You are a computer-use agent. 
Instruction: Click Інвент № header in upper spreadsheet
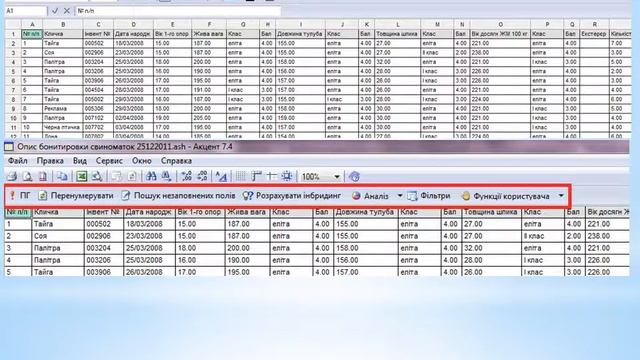coord(98,34)
